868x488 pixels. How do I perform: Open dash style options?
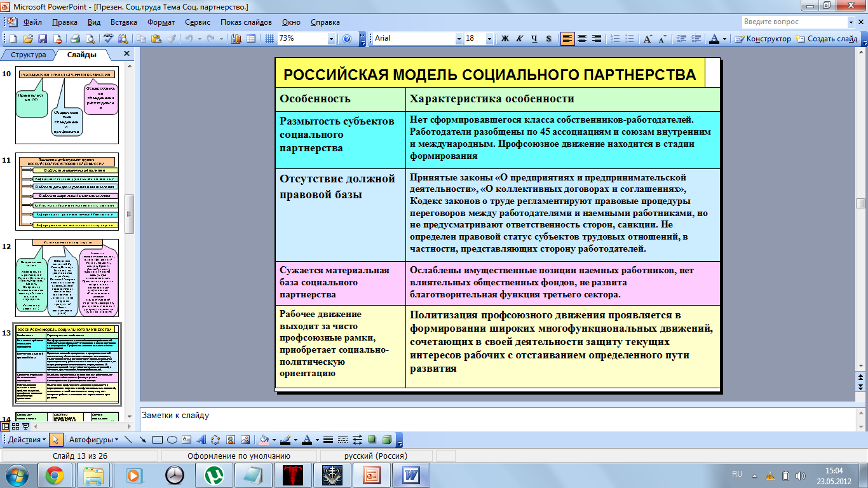(x=342, y=440)
